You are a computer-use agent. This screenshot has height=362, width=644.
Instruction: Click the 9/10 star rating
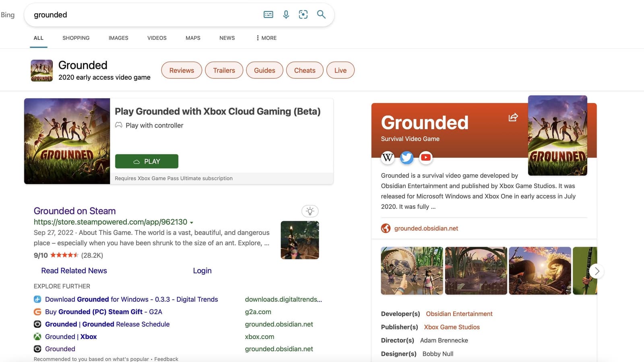tap(56, 255)
